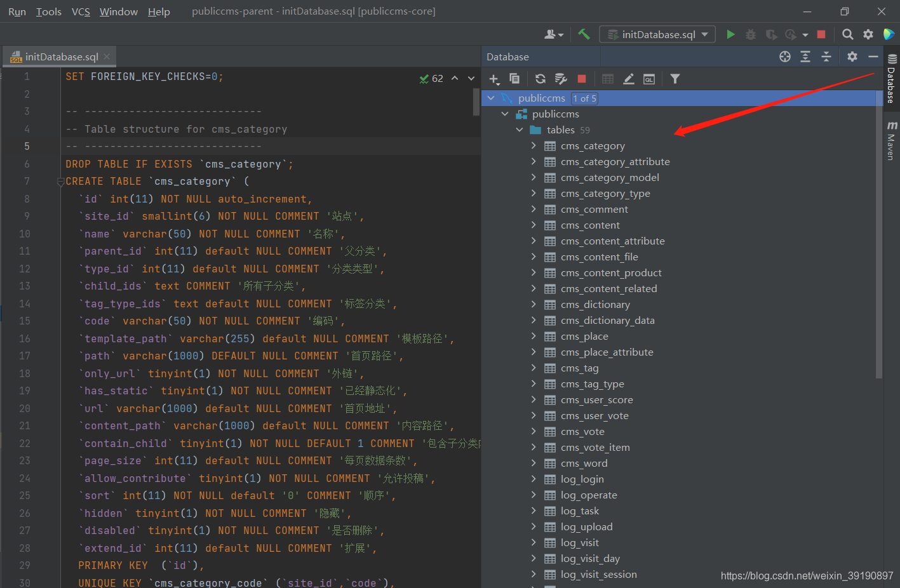Image resolution: width=900 pixels, height=588 pixels.
Task: Select cms_category_attribute table
Action: [x=615, y=161]
